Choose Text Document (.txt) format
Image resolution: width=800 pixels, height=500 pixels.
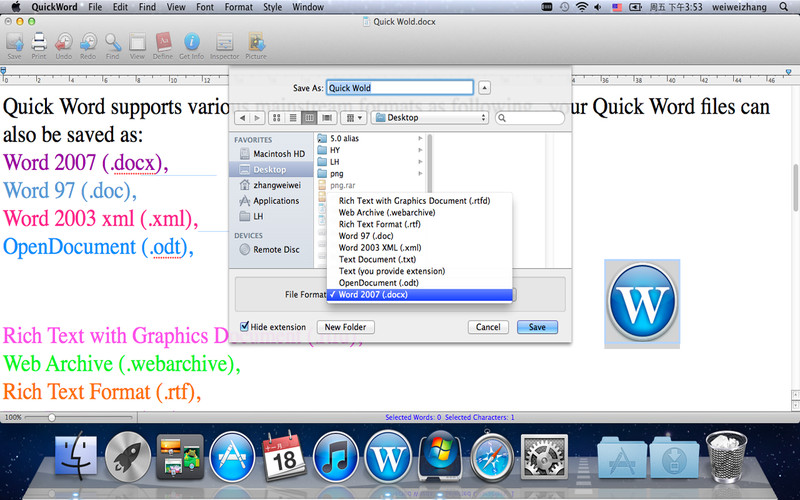pos(419,259)
